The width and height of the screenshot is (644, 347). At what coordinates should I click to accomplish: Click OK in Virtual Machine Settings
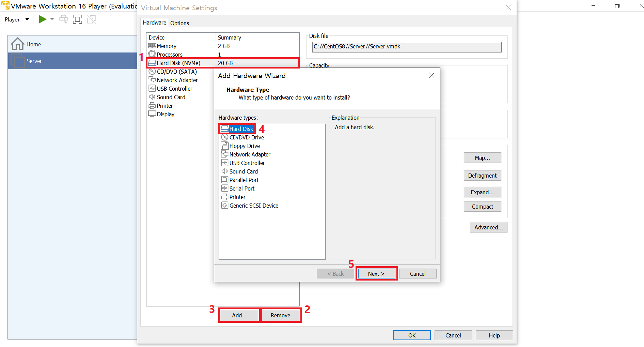coord(412,335)
